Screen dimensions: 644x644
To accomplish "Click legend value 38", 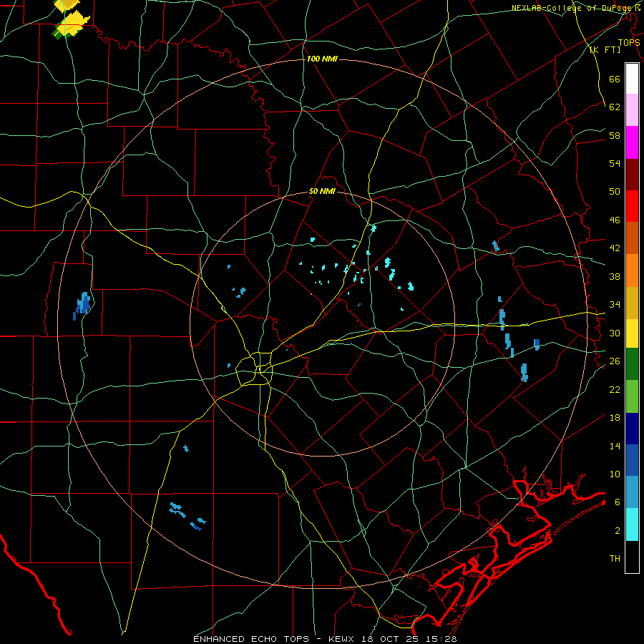I will coord(615,276).
